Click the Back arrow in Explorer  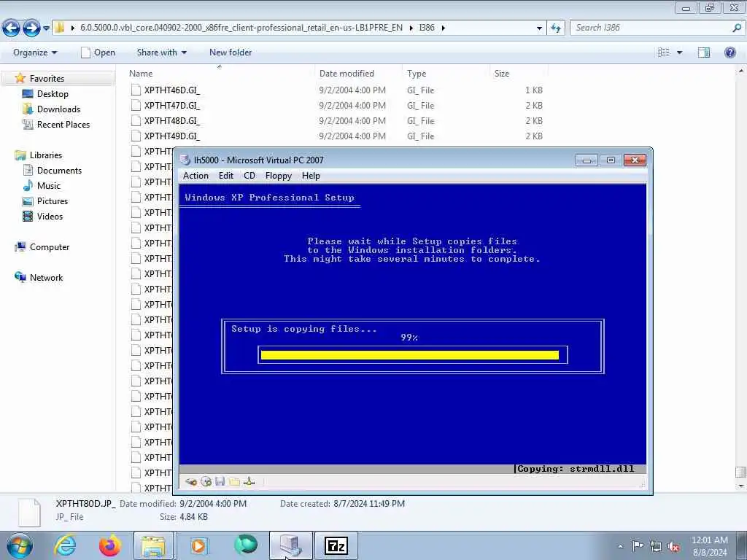pos(12,28)
